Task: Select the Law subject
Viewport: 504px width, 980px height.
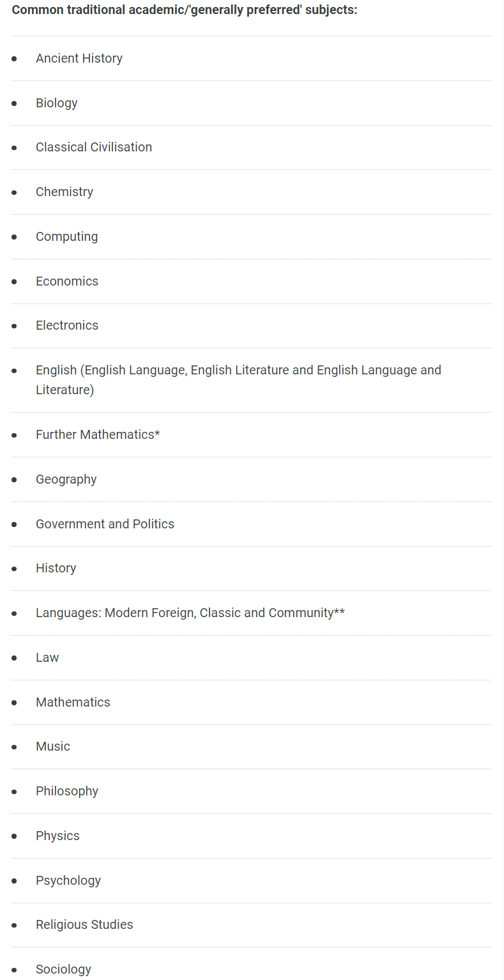Action: [x=47, y=657]
